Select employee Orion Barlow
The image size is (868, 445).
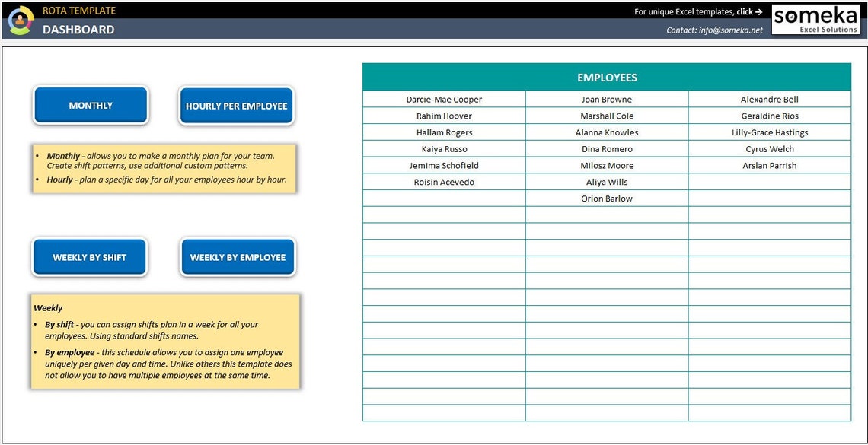(607, 199)
